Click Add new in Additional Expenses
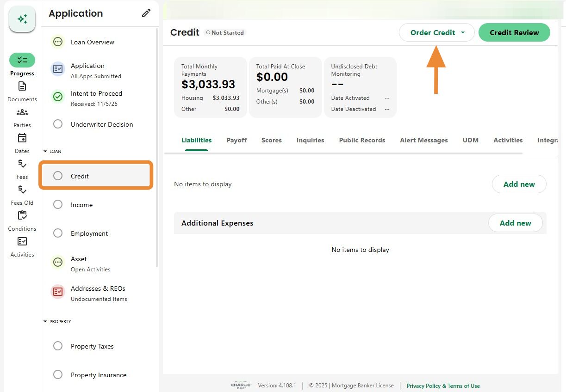Screen dimensions: 566x392 tap(515, 223)
